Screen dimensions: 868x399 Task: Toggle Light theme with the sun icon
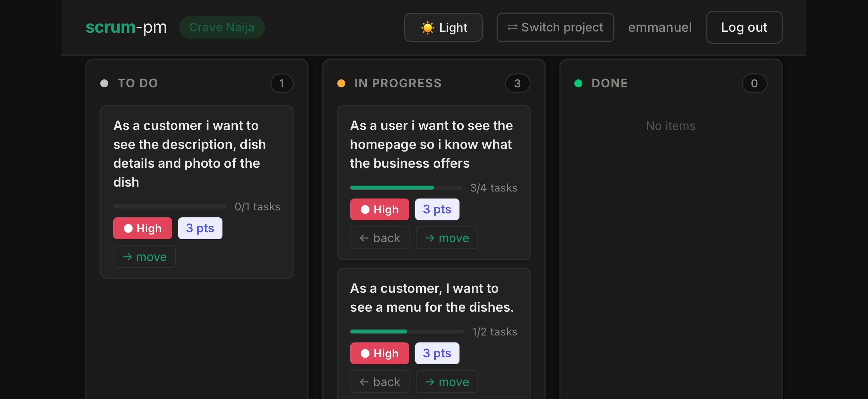click(443, 27)
